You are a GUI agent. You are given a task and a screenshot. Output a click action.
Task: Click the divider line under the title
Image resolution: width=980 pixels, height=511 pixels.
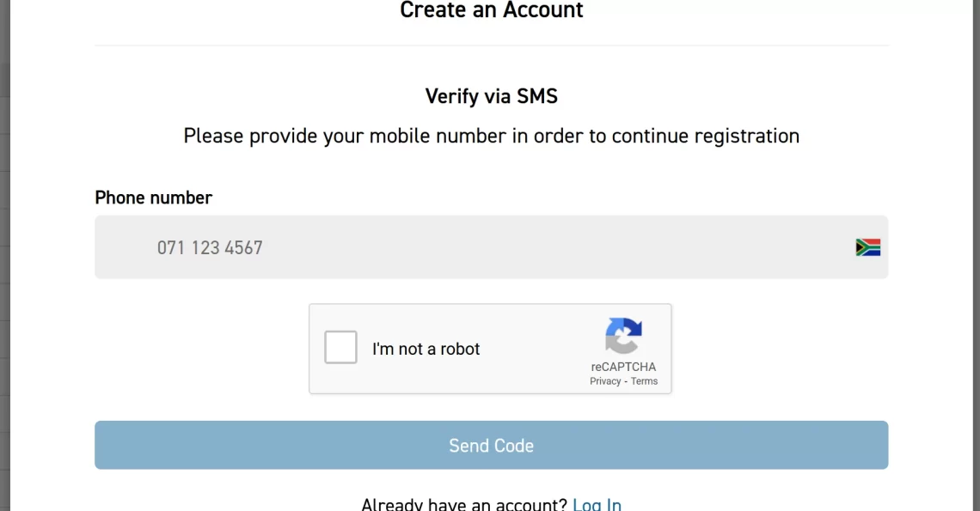[x=491, y=45]
